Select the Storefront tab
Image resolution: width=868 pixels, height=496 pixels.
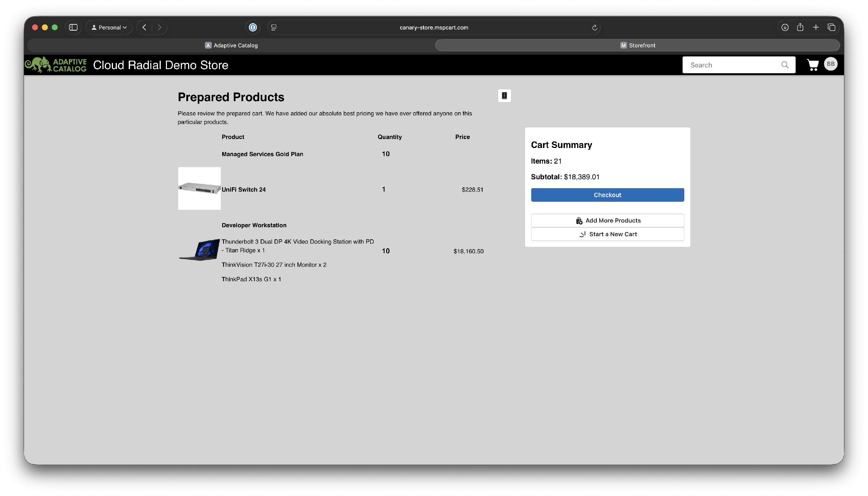(x=637, y=45)
